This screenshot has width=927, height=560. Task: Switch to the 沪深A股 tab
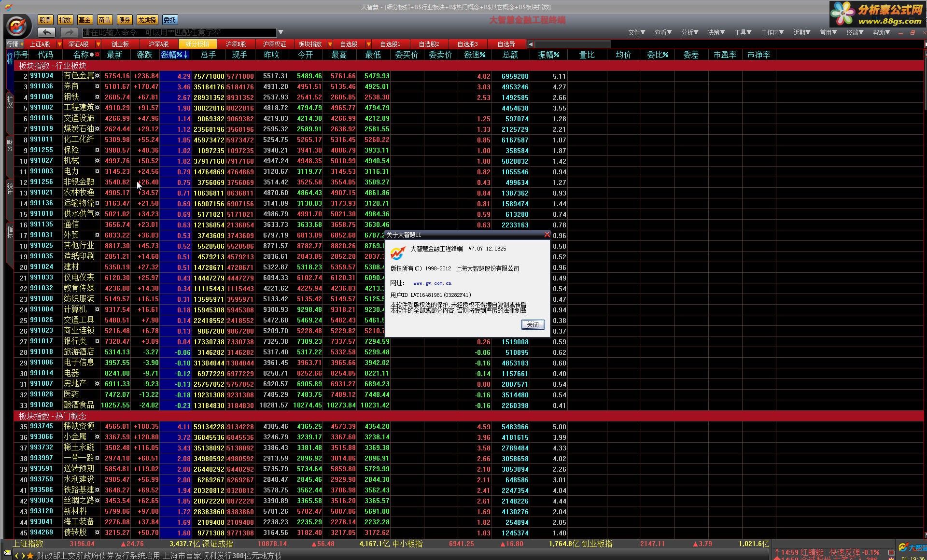pos(159,44)
